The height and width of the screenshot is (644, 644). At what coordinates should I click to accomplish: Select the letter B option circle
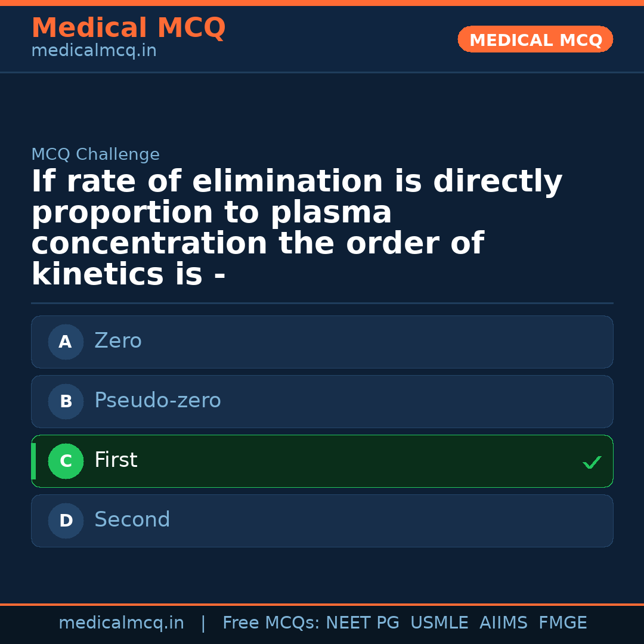(66, 401)
